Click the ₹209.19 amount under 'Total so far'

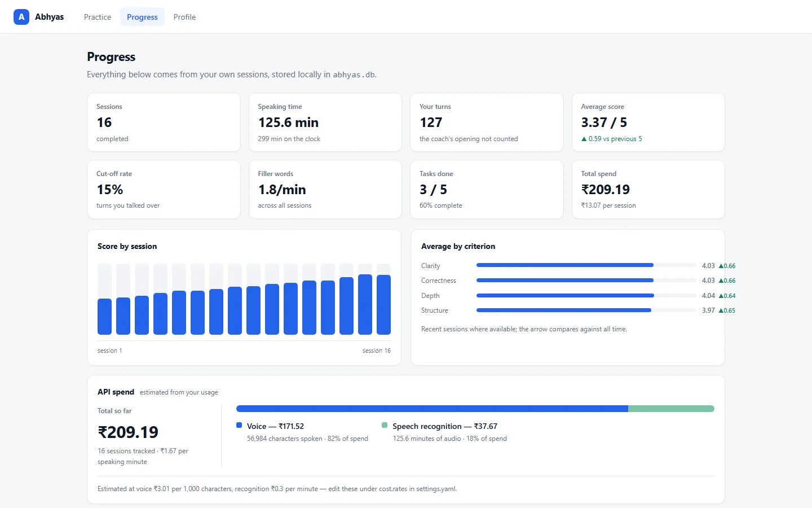point(128,432)
